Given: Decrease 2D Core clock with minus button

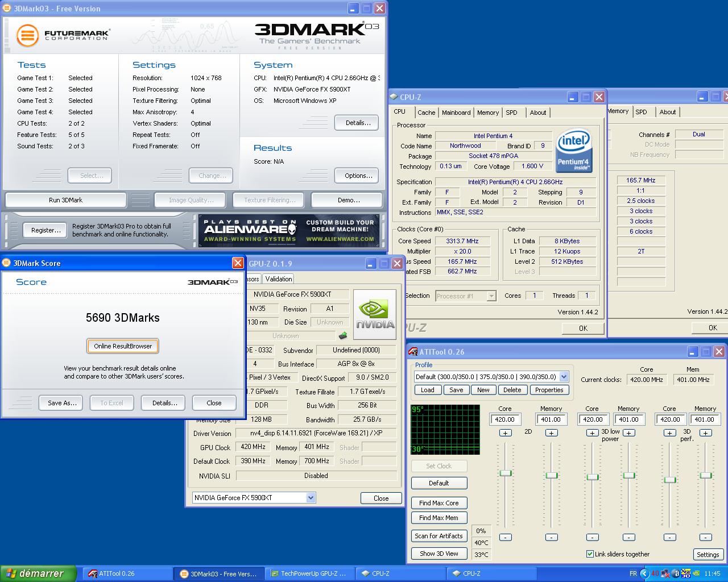Looking at the screenshot, I should point(505,537).
